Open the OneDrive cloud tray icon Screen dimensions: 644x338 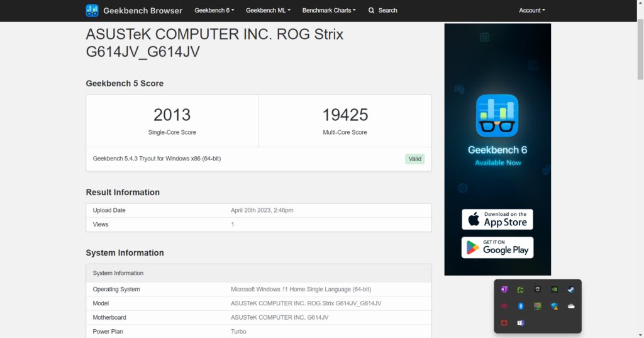pos(571,306)
